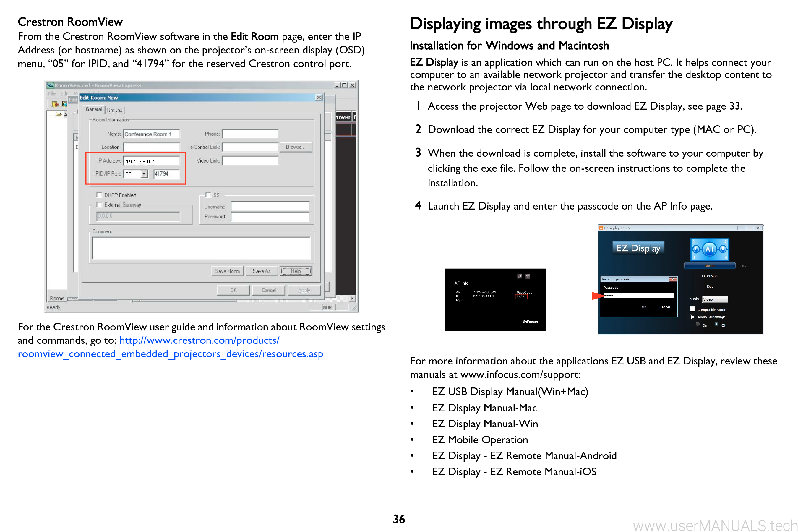The image size is (798, 532).
Task: Maximize the RoomView Express window
Action: point(344,85)
